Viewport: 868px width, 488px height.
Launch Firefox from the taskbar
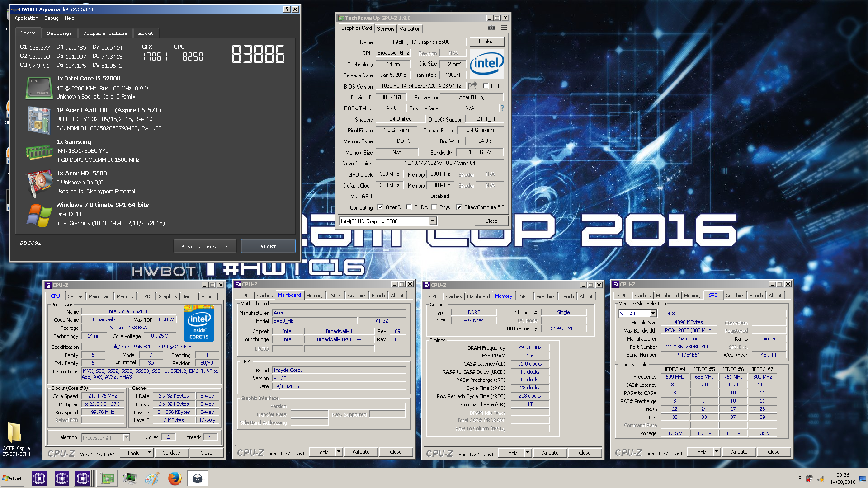point(175,478)
